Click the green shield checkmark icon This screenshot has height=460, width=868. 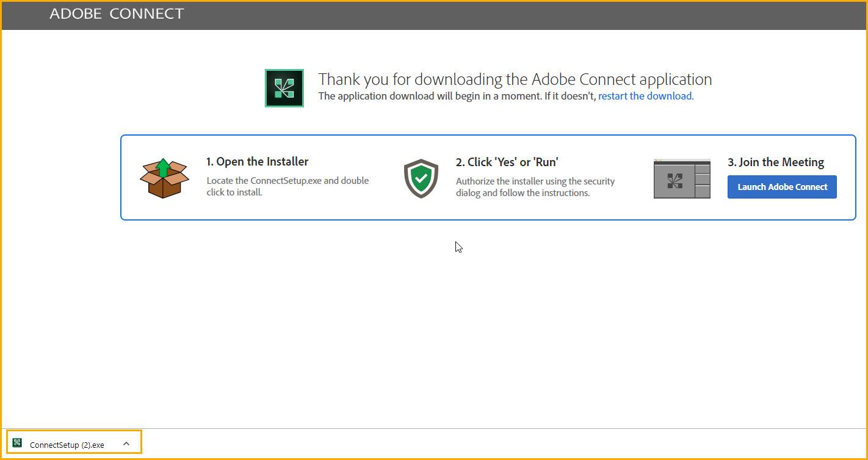[x=421, y=178]
